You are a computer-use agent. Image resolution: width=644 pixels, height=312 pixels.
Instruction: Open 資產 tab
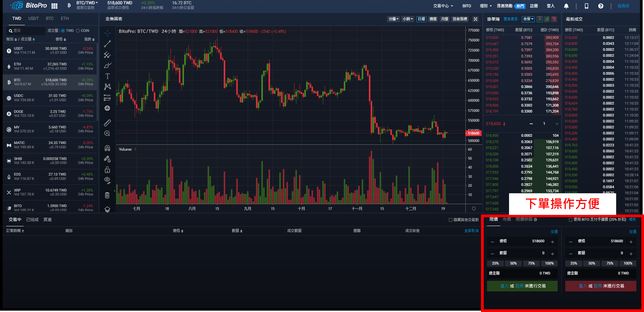point(48,220)
